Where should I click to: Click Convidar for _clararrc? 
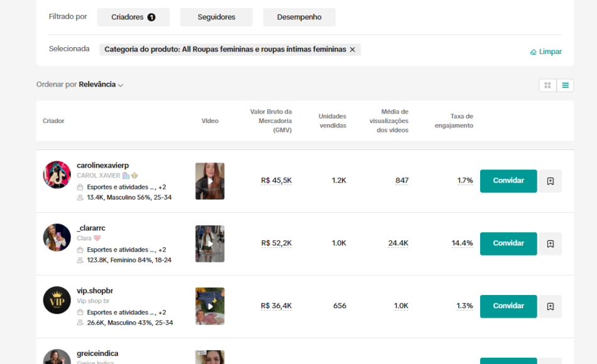coord(508,244)
